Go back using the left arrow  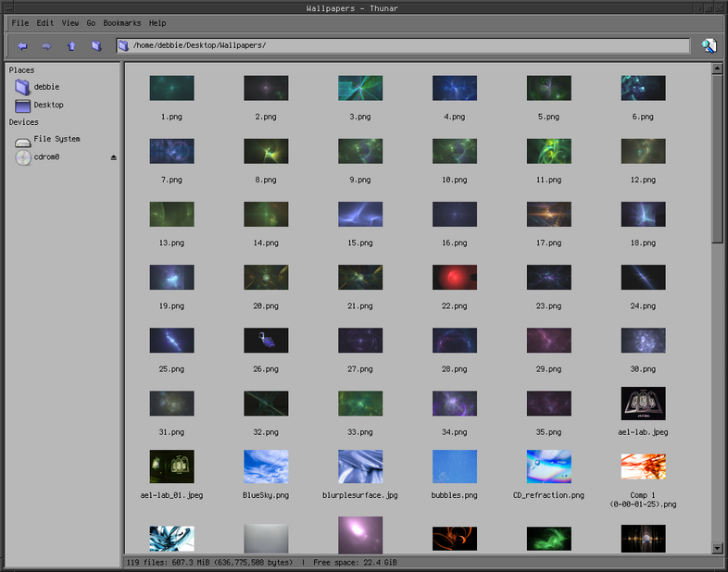[x=22, y=46]
